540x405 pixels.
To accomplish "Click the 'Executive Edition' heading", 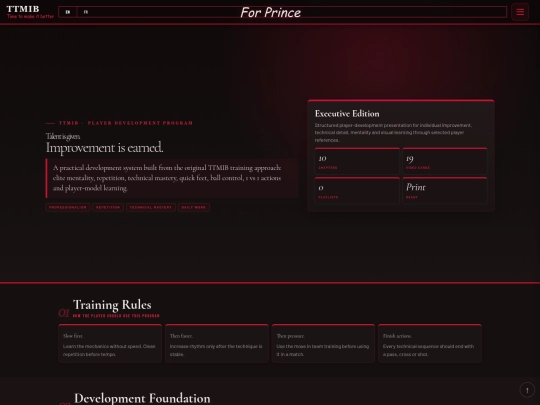I will (x=347, y=114).
